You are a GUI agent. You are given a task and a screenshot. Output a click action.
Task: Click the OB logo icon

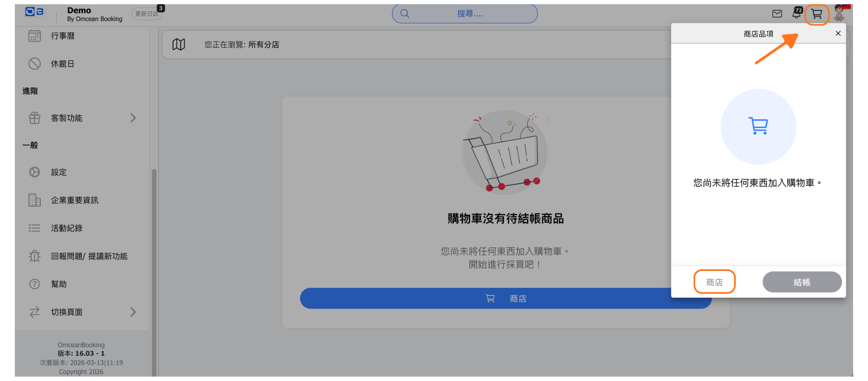[x=35, y=12]
